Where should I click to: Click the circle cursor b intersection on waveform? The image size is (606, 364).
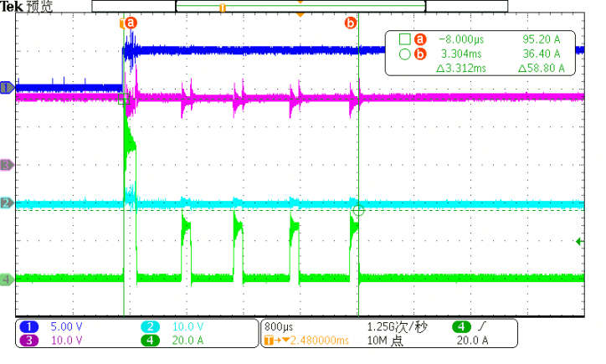pos(358,210)
